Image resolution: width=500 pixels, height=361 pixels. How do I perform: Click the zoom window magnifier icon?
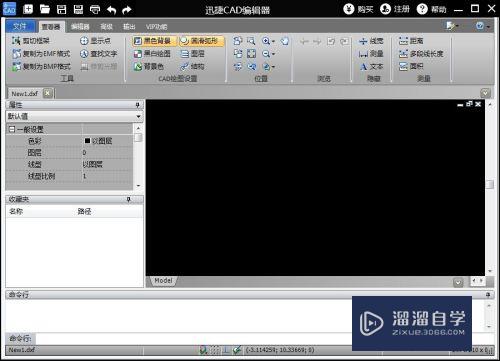pos(251,41)
